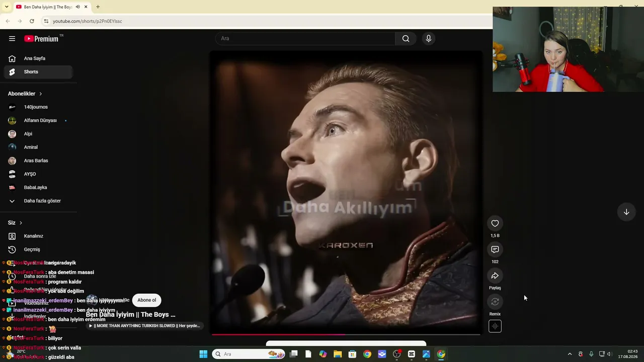Open the MORE THAN ANYTHING sound link
This screenshot has width=644, height=362.
(145, 326)
